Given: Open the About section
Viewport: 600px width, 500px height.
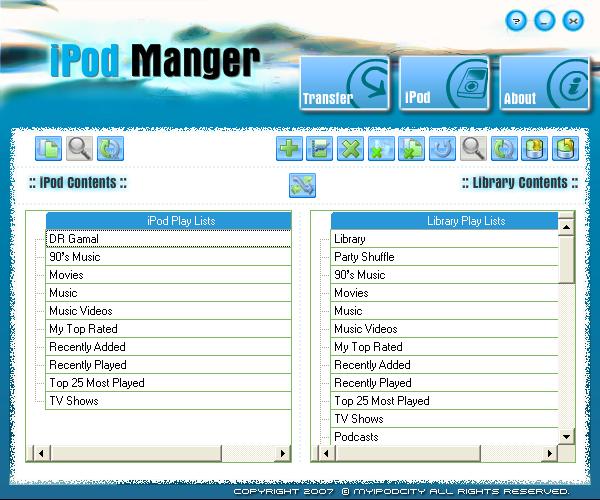Looking at the screenshot, I should [545, 83].
